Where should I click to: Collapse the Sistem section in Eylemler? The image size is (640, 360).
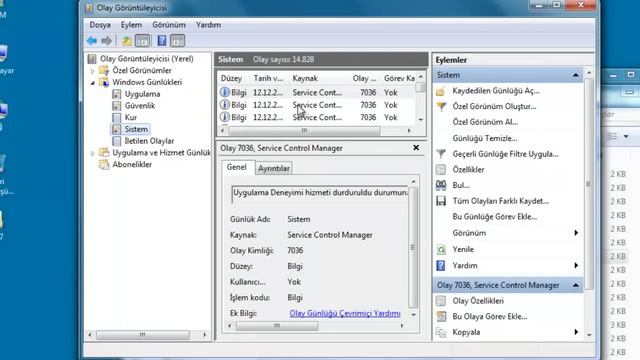576,75
